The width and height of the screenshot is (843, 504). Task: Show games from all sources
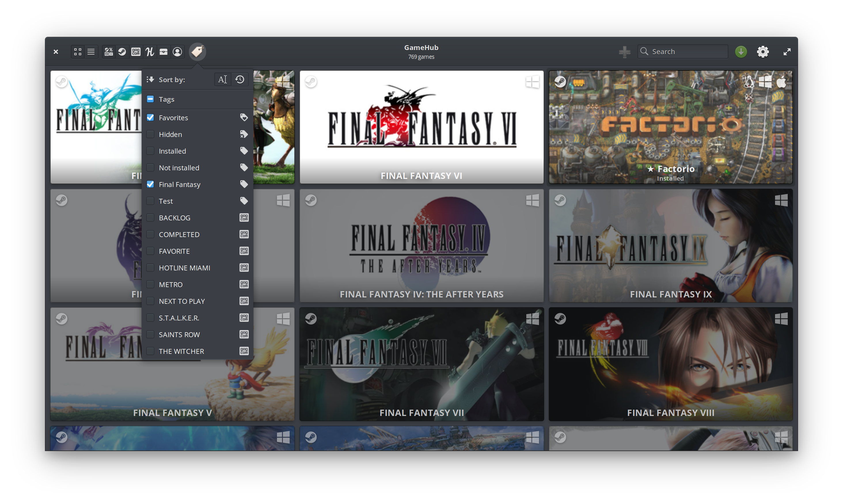coord(109,51)
